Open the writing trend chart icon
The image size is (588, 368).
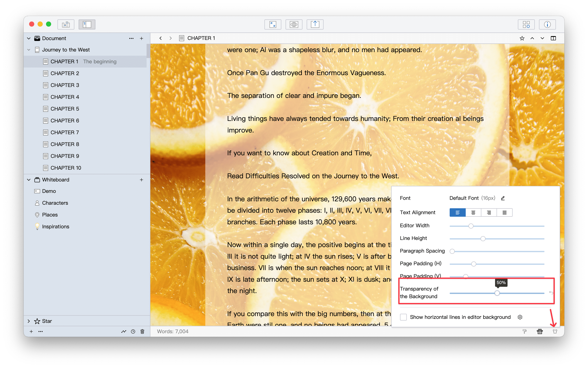click(124, 331)
